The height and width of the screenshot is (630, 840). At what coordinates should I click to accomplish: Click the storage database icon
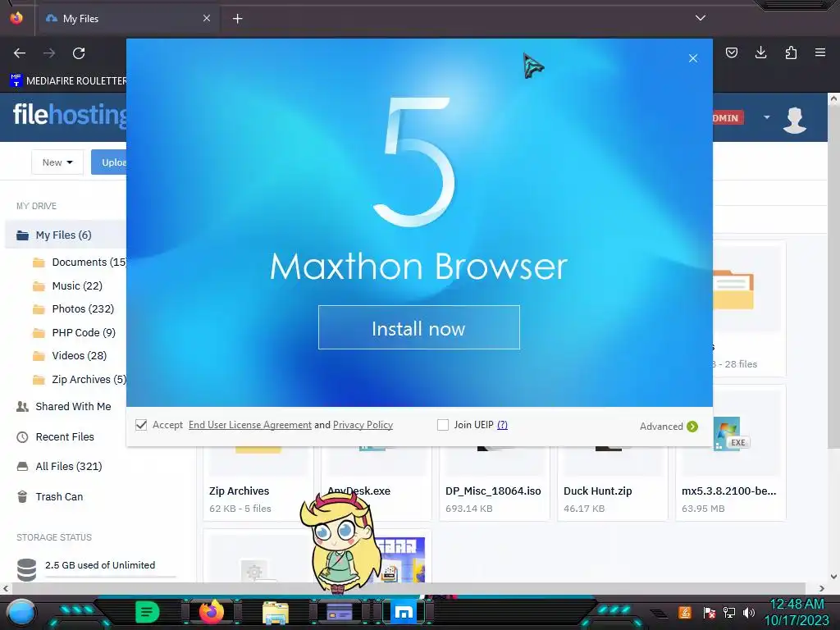(26, 569)
